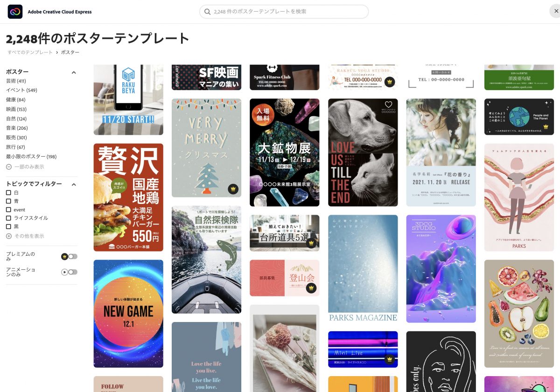Viewport: 560px width, 392px height.
Task: Collapse the ポスター category section
Action: [73, 72]
